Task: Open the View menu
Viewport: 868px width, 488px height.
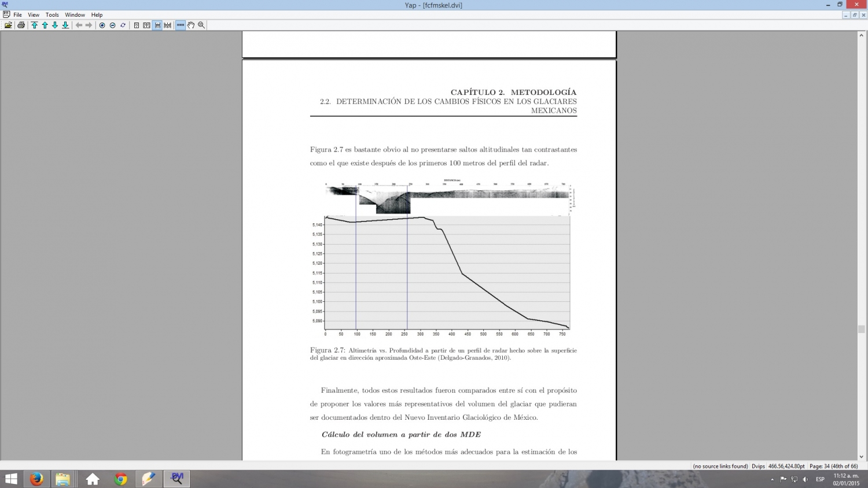Action: tap(34, 15)
